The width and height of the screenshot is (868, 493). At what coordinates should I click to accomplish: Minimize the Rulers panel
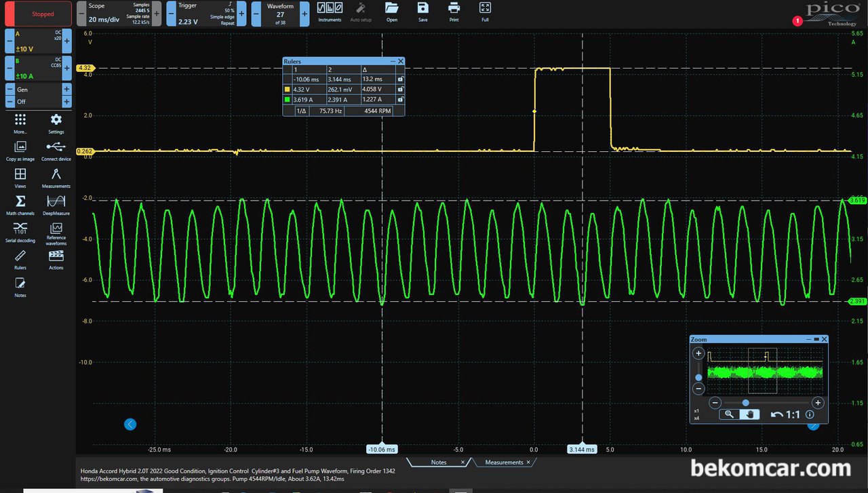393,61
